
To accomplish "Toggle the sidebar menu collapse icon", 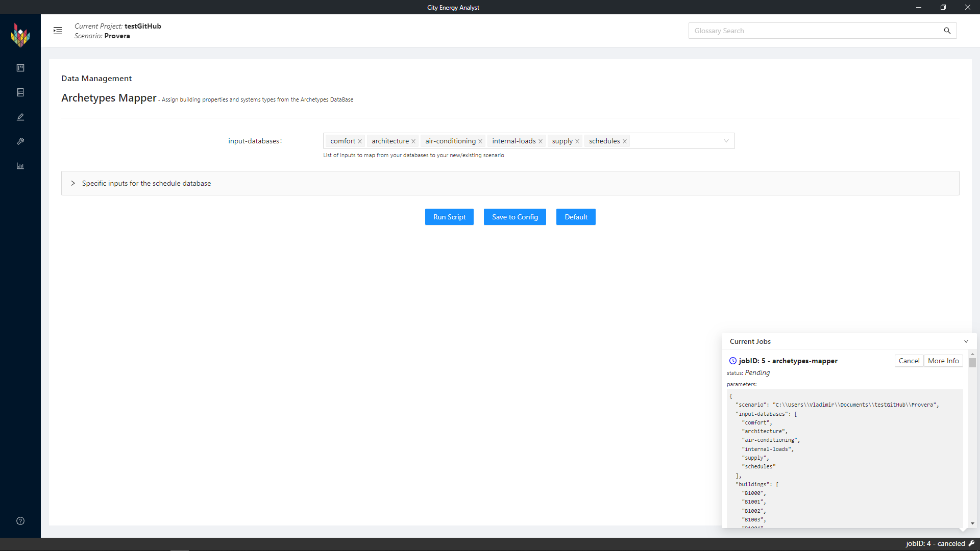I will tap(58, 31).
